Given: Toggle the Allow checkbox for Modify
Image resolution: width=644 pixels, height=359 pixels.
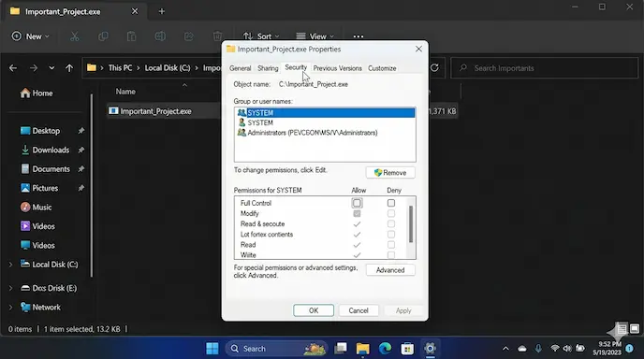Looking at the screenshot, I should [357, 213].
